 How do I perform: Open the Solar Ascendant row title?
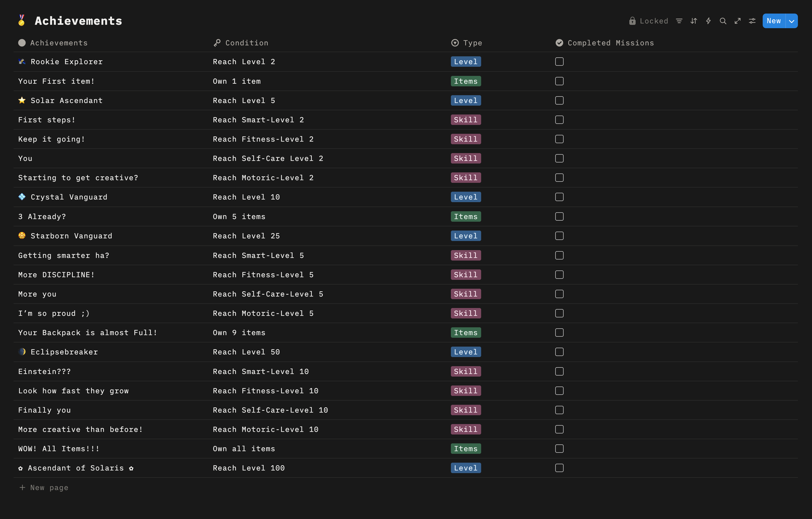67,100
